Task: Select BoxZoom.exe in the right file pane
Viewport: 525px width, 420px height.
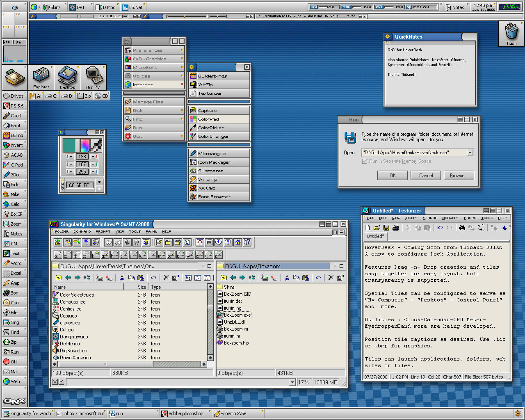Action: tap(237, 315)
